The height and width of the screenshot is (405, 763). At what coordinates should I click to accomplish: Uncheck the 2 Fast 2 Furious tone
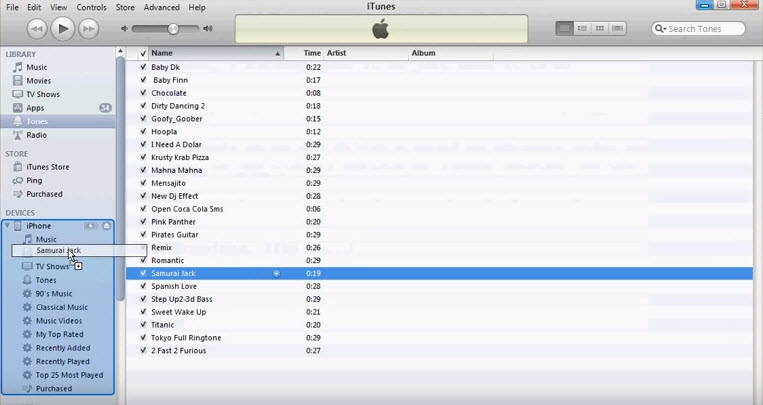point(143,350)
